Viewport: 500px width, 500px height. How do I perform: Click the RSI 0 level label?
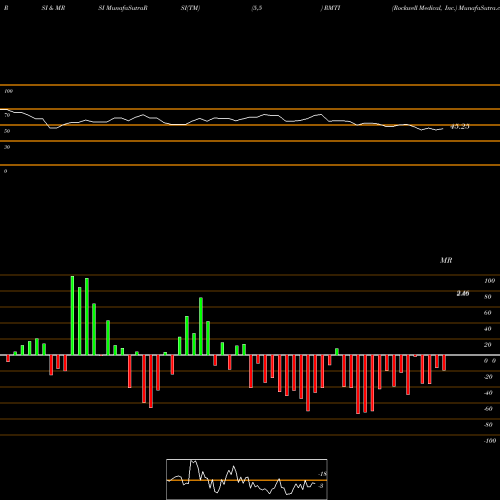tap(5, 171)
